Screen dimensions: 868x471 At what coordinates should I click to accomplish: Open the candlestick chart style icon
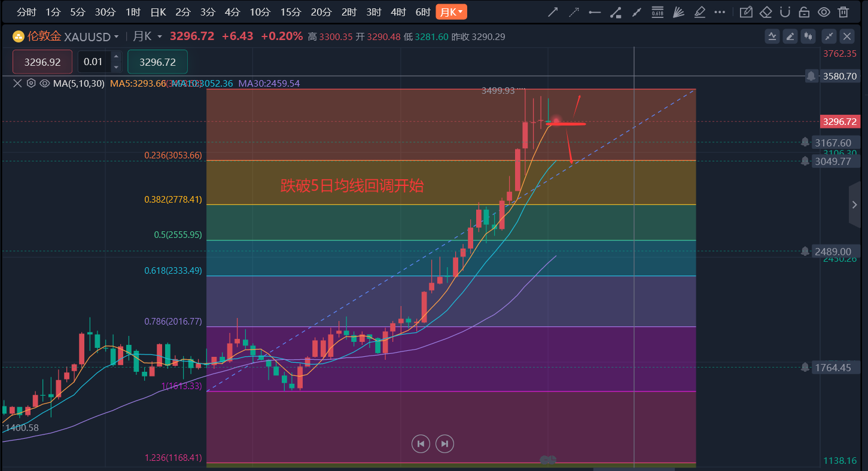coord(809,36)
